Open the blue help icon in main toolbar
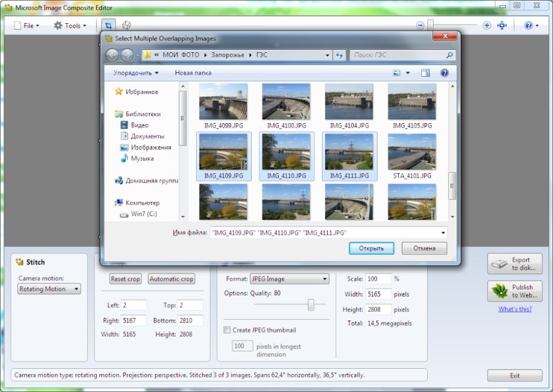The height and width of the screenshot is (392, 553). 528,25
